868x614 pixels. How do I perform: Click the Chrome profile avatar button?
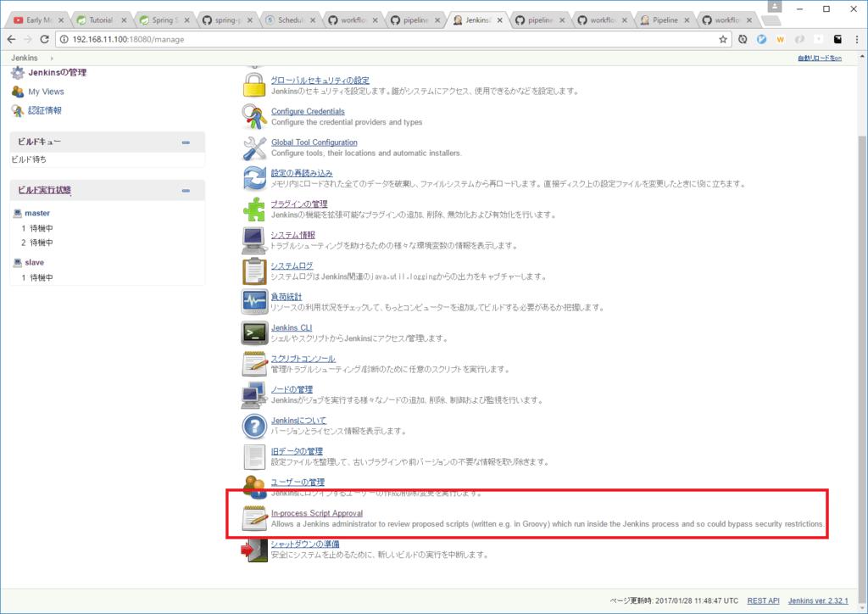click(775, 7)
